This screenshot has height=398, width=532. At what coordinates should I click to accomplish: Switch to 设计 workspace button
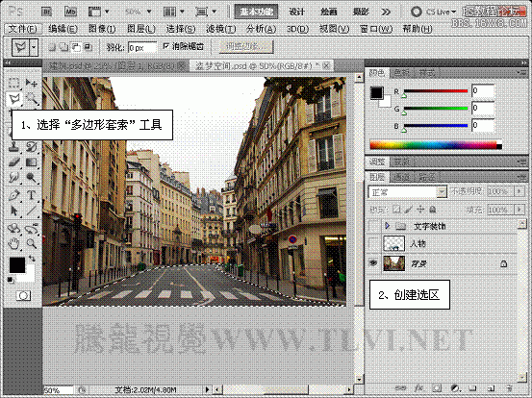click(296, 12)
